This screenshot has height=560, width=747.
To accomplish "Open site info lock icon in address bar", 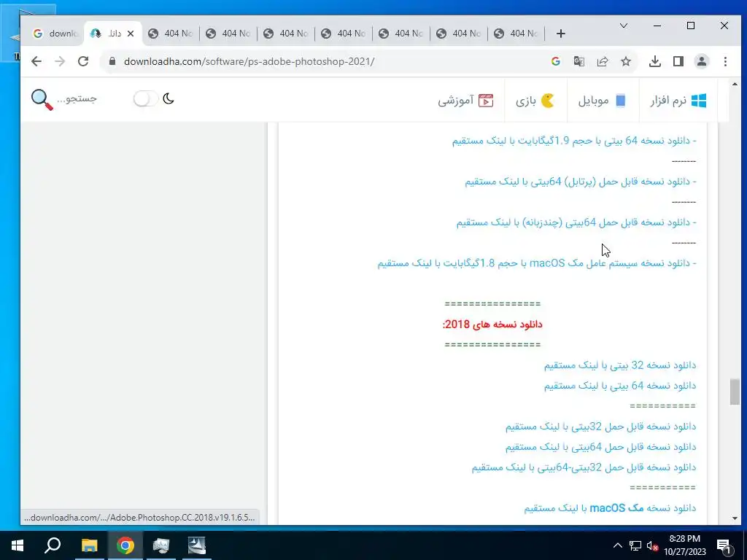I will tap(112, 61).
